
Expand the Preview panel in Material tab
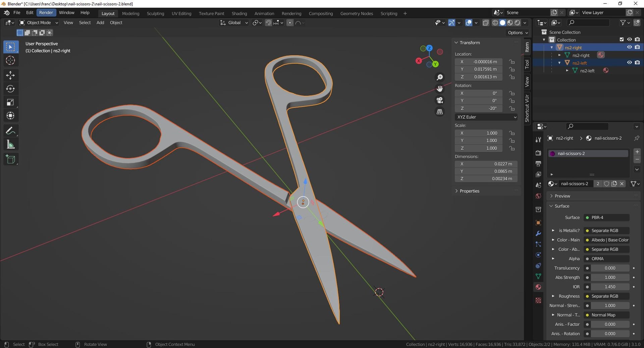point(562,196)
